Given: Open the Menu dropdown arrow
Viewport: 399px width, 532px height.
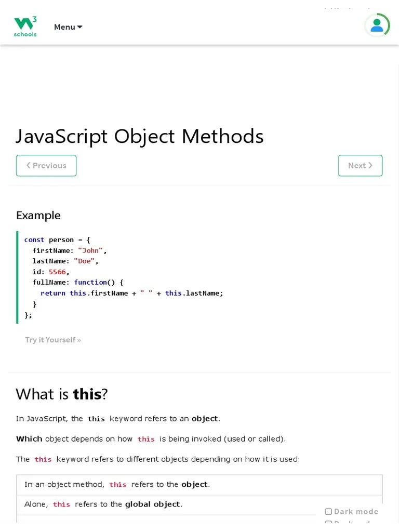Looking at the screenshot, I should point(79,26).
